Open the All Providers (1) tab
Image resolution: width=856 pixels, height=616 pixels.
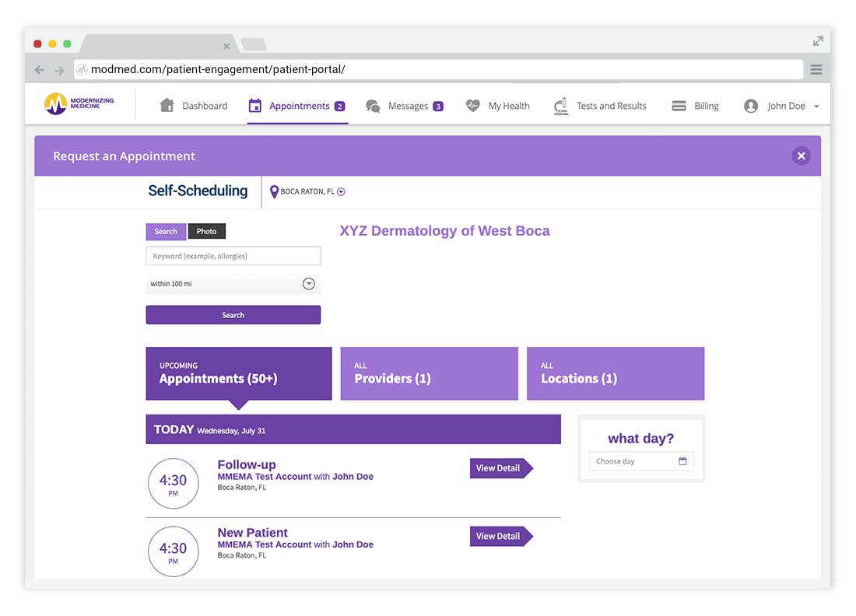(429, 374)
